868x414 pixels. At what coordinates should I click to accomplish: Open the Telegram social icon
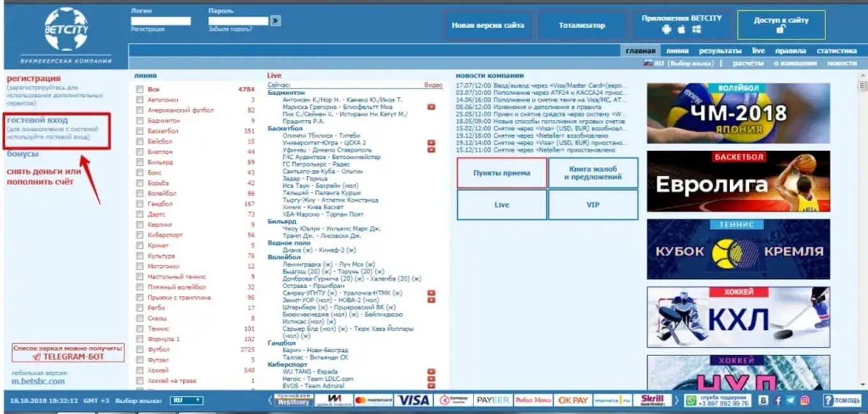(x=791, y=401)
